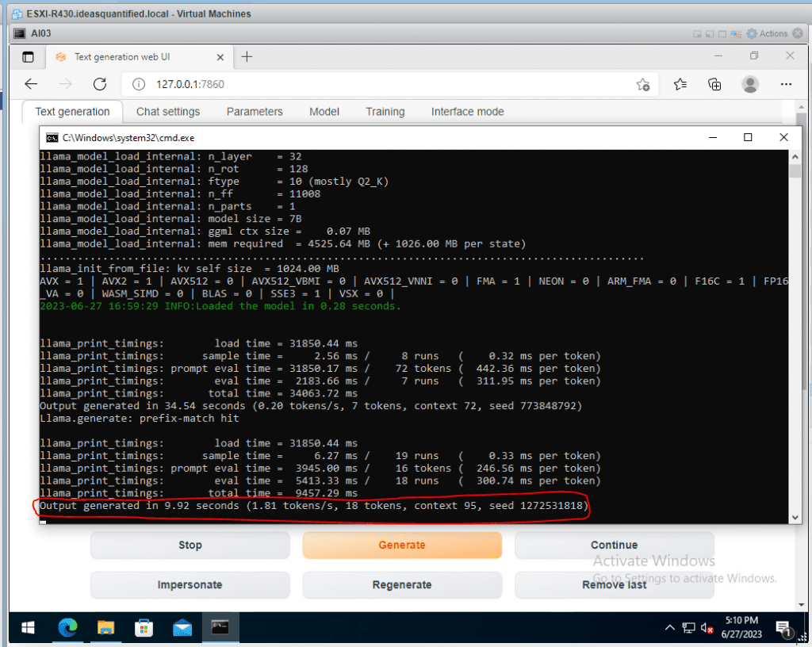The height and width of the screenshot is (647, 812).
Task: Open the notification center icon
Action: (x=783, y=628)
